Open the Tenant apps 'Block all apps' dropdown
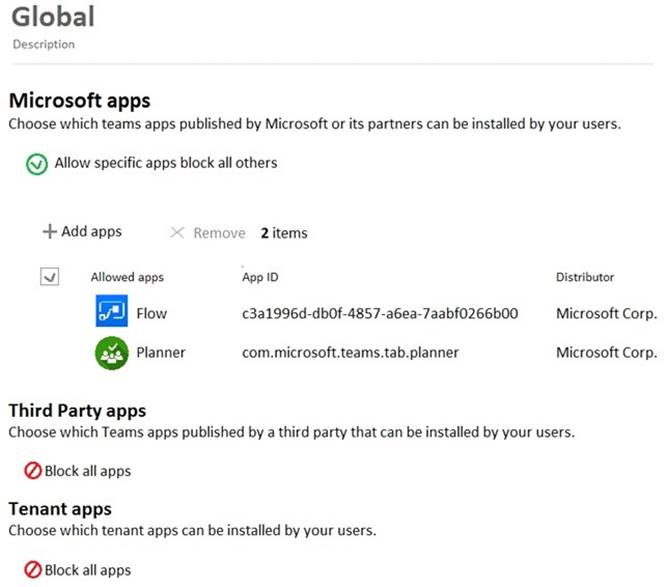The width and height of the screenshot is (667, 587). 87,570
